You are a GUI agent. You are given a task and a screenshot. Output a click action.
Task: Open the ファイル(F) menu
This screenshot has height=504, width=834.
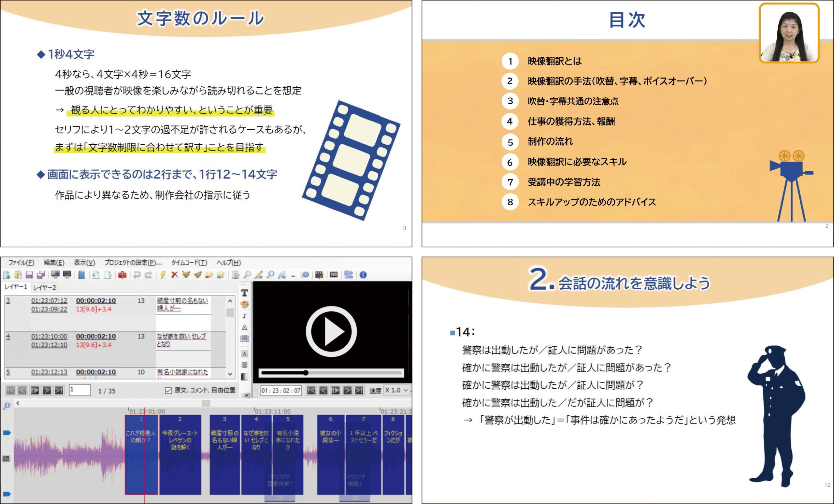click(21, 262)
